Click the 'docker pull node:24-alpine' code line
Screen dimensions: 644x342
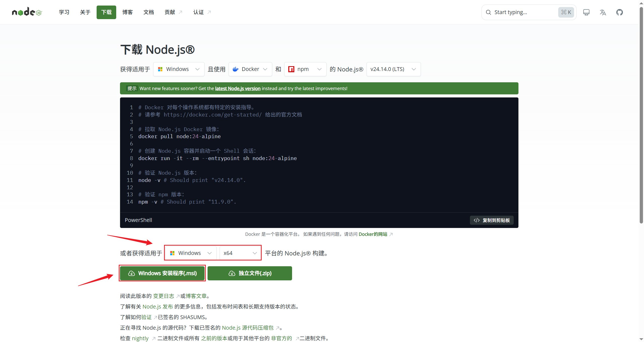point(179,136)
